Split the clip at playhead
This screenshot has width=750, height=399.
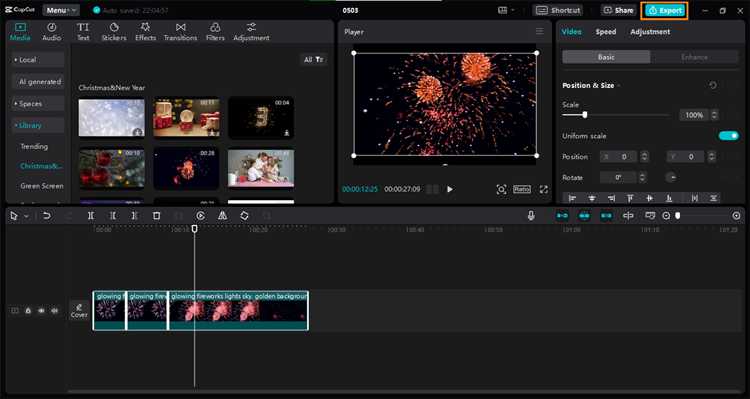[x=90, y=216]
